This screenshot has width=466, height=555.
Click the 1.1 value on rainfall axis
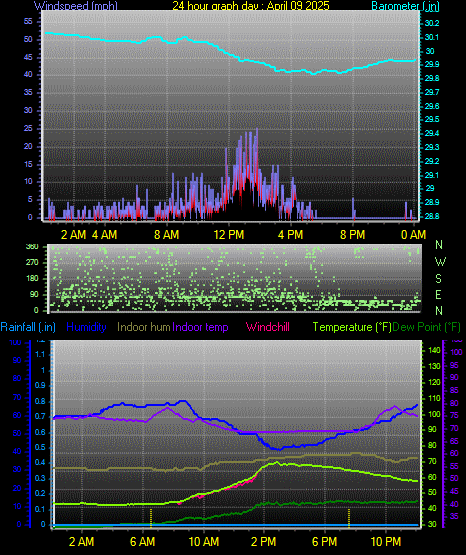(41, 354)
